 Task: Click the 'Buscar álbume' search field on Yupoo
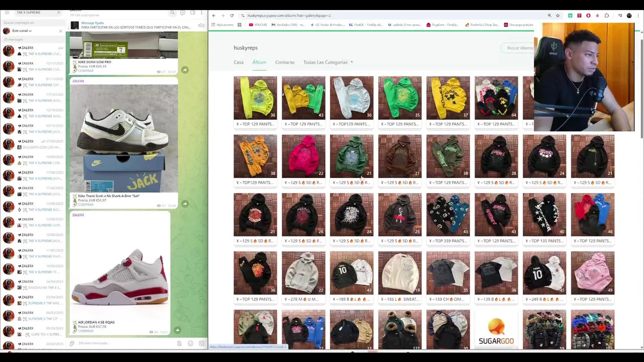point(518,48)
